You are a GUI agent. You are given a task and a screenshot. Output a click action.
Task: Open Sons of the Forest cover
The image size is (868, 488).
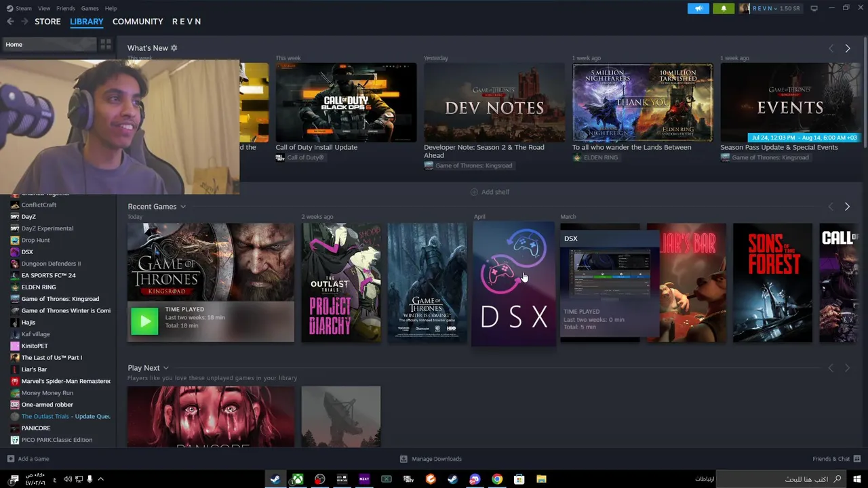point(772,283)
